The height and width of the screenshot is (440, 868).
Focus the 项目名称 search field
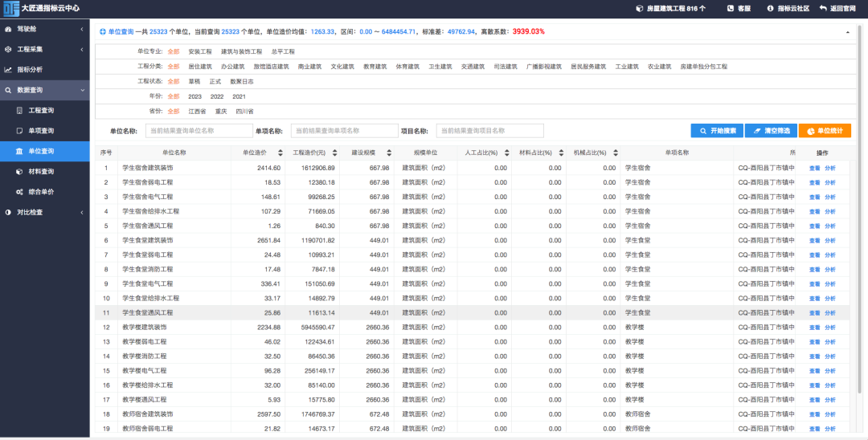tap(490, 131)
